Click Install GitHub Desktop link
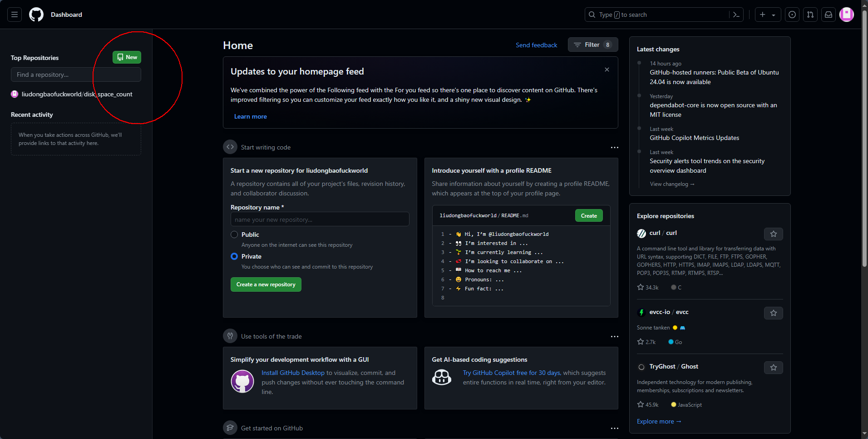 (x=293, y=373)
